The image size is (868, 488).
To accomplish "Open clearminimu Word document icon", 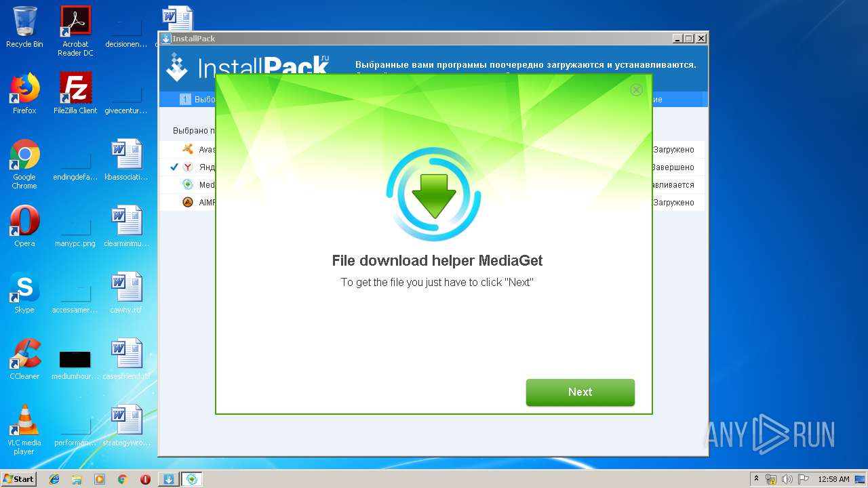I will 126,226.
